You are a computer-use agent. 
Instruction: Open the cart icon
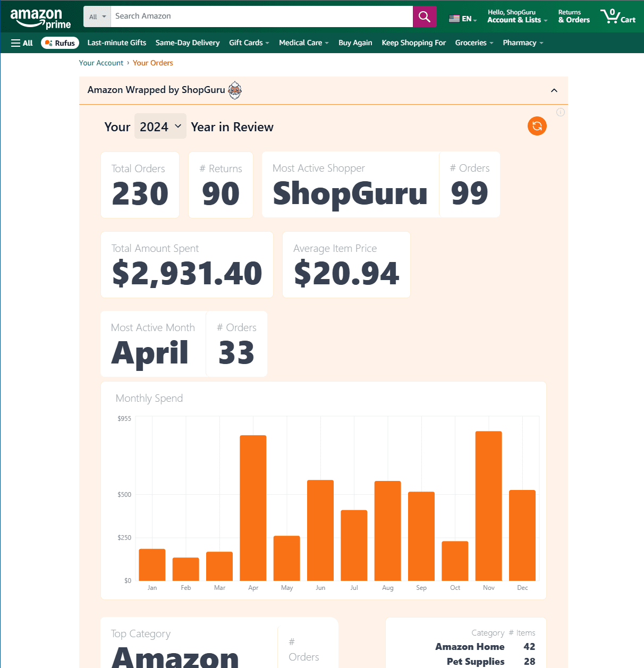click(618, 16)
